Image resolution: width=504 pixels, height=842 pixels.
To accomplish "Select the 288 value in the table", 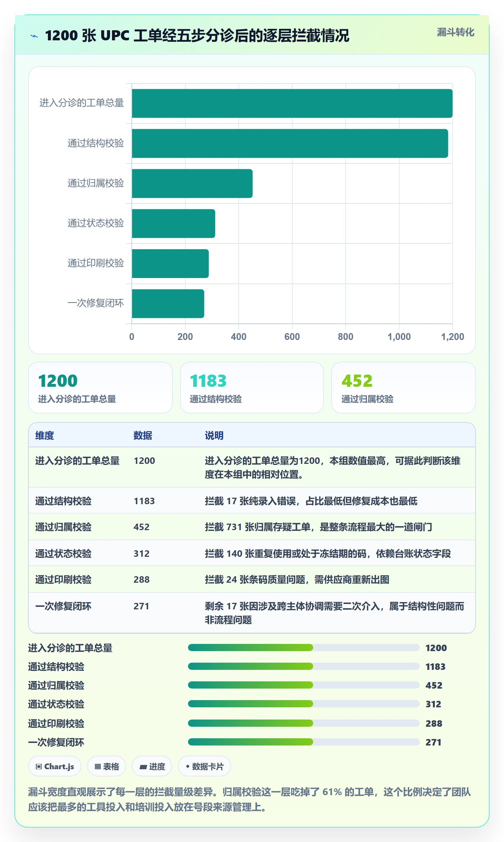I will (x=141, y=579).
